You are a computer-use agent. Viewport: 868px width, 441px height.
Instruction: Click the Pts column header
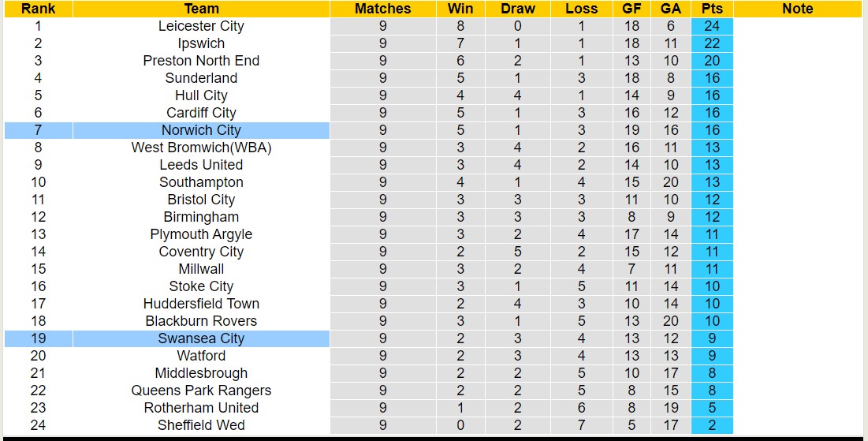click(x=712, y=9)
